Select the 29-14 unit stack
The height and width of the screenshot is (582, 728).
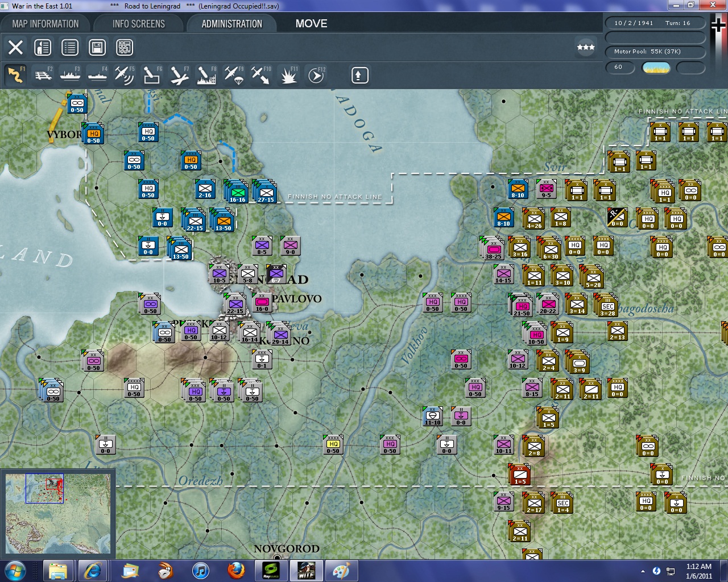[279, 334]
